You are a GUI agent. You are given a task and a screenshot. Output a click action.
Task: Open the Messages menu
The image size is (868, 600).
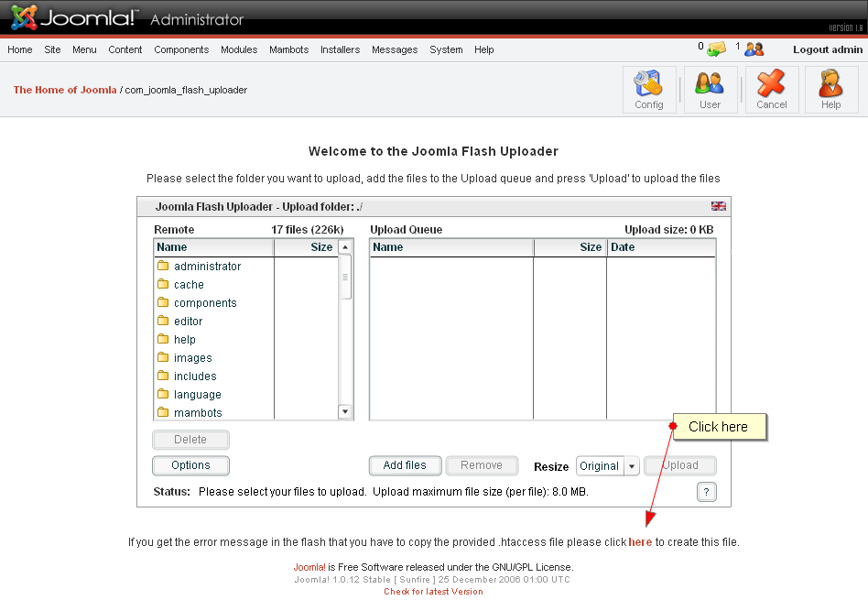[x=395, y=49]
